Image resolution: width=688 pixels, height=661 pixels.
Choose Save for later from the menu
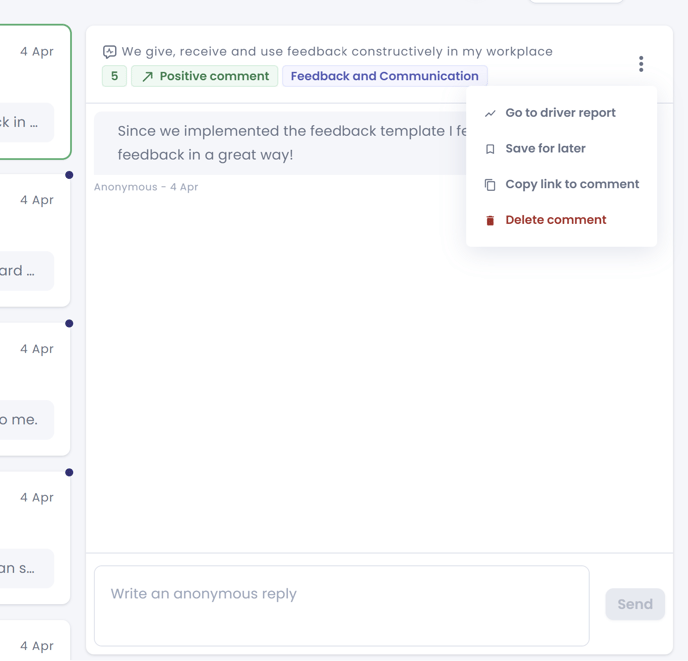(561, 148)
